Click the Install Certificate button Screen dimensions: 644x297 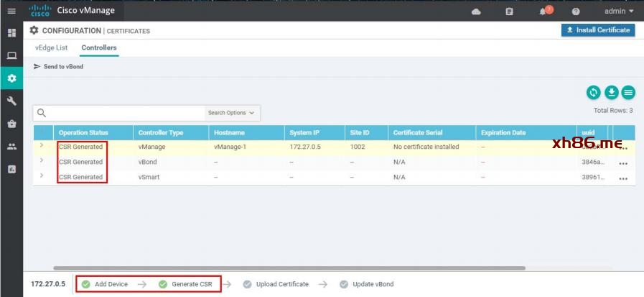point(598,30)
